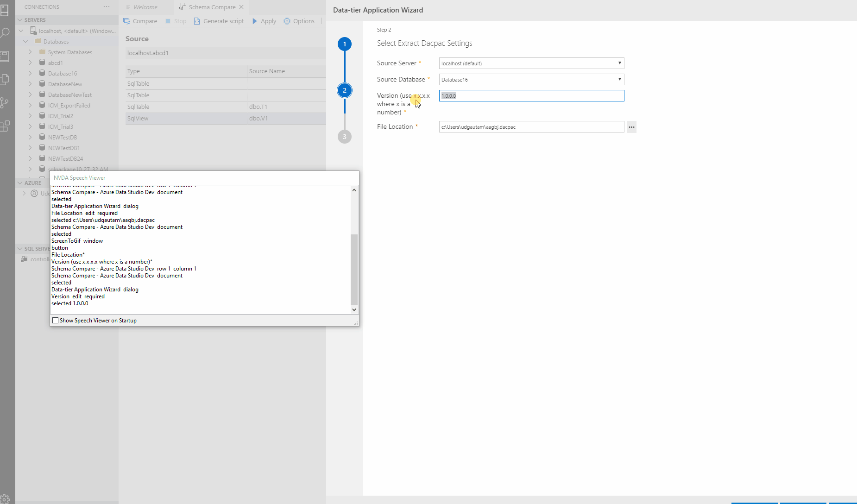Switch to the Welcome tab
Viewport: 857px width, 504px height.
145,7
